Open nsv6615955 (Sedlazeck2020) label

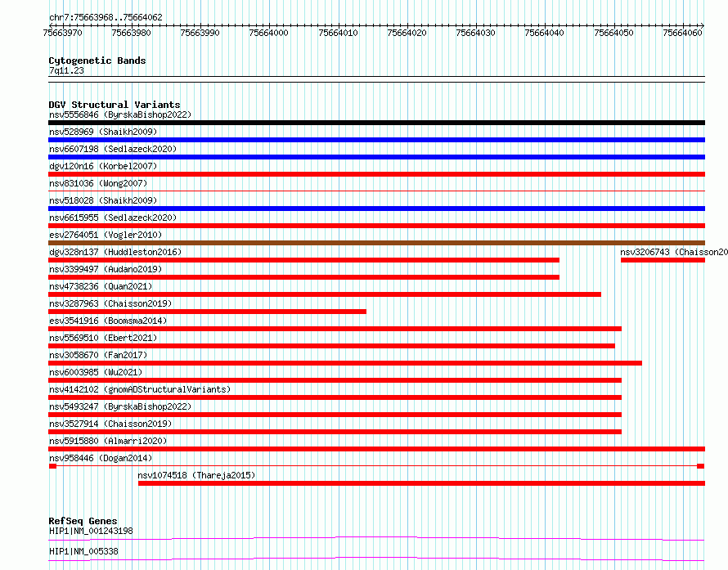click(113, 218)
